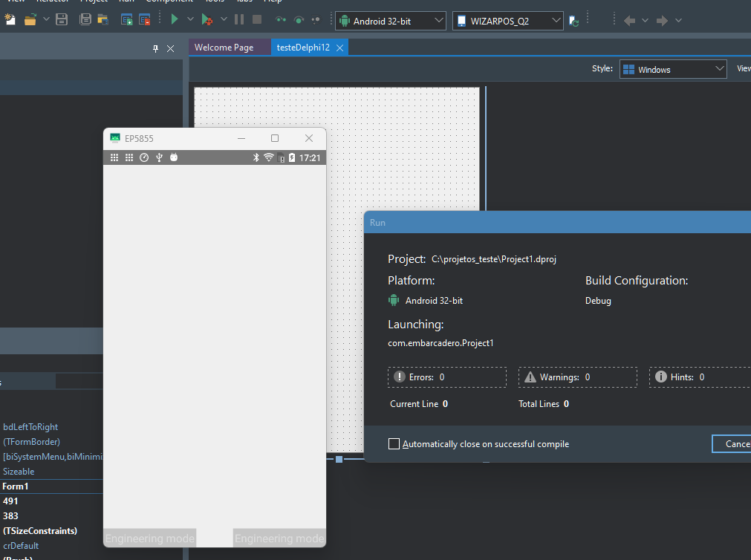Click second apps grid icon in EP5855

(129, 157)
